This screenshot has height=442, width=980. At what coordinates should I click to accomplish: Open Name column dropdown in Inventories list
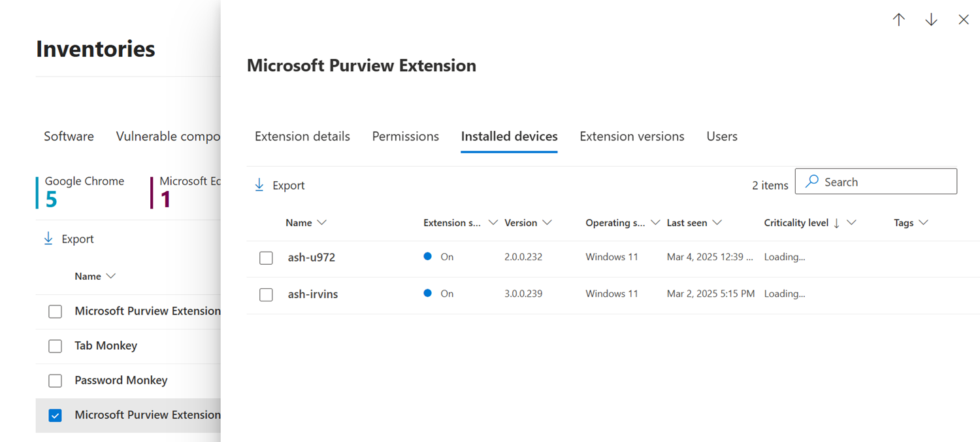(x=111, y=277)
